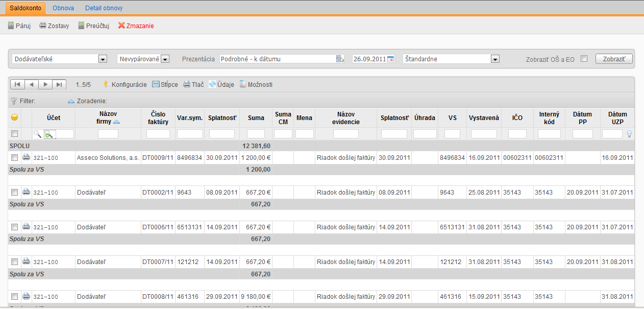Screen dimensions: 644x309
Task: Click the Preúčtuj toolbar button
Action: [x=94, y=26]
